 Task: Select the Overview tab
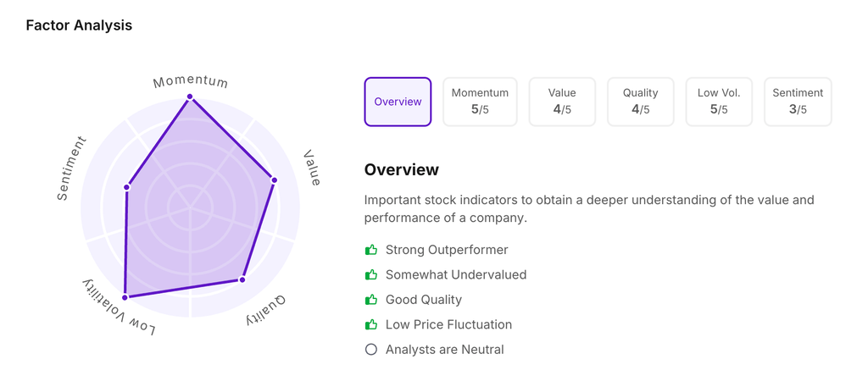398,102
